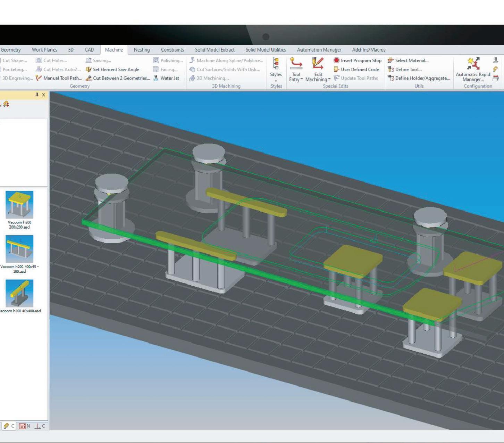
Task: Pin the side panel with the pushpin
Action: point(37,95)
